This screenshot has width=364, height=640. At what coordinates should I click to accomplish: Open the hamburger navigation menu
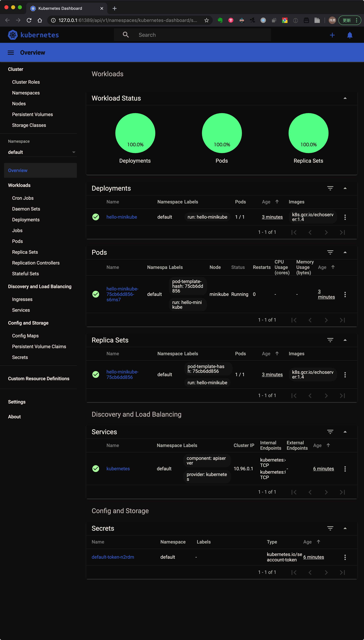pos(11,52)
